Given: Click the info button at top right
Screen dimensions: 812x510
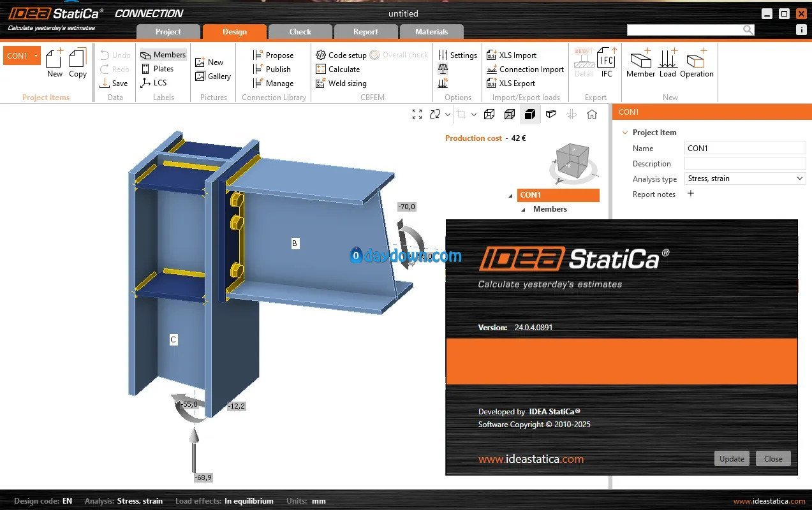Looking at the screenshot, I should 801,29.
